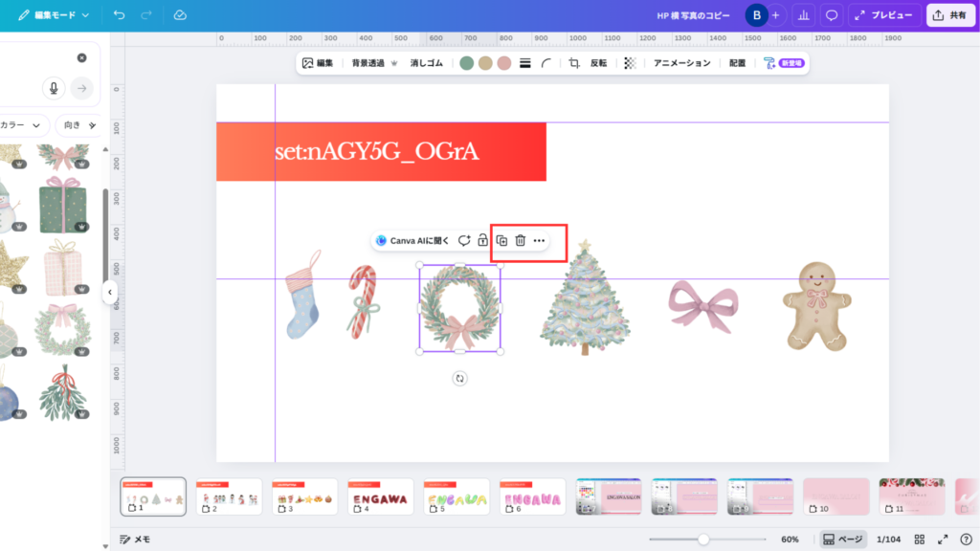Screen dimensions: 980x551
Task: Toggle the ページ thumbnail view button
Action: click(x=844, y=539)
